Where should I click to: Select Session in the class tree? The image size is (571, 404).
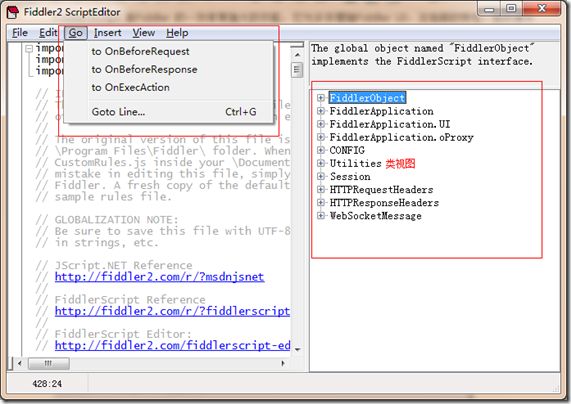pyautogui.click(x=350, y=177)
